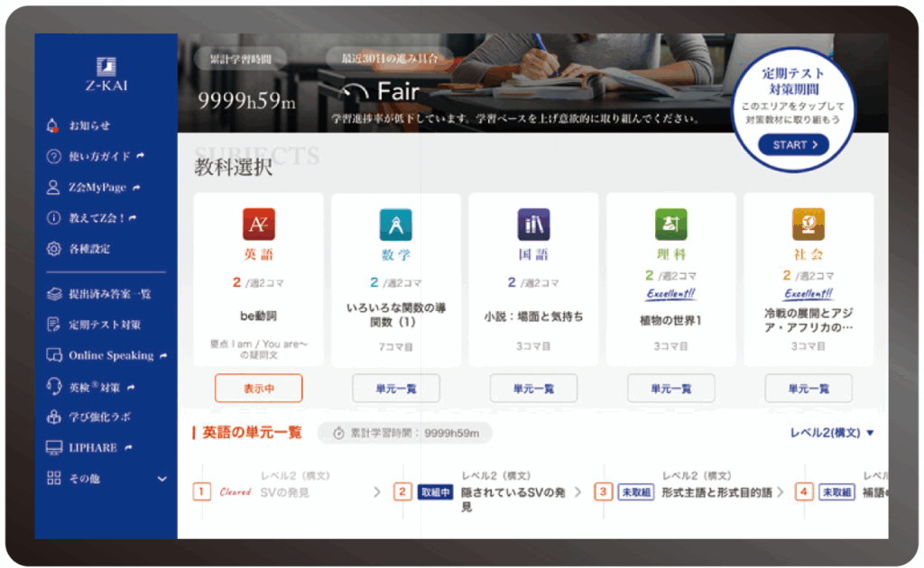Click the English subject icon

258,224
